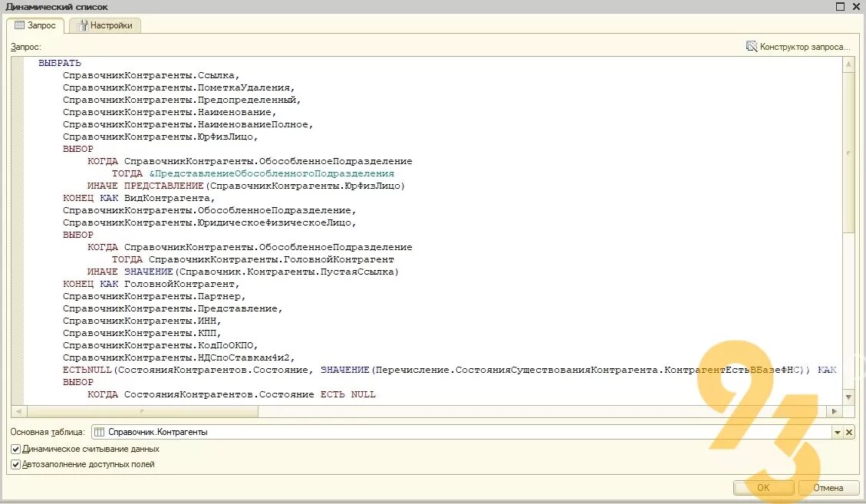Click the СправочникКонтрагенты.Предопределенный line

(x=182, y=100)
